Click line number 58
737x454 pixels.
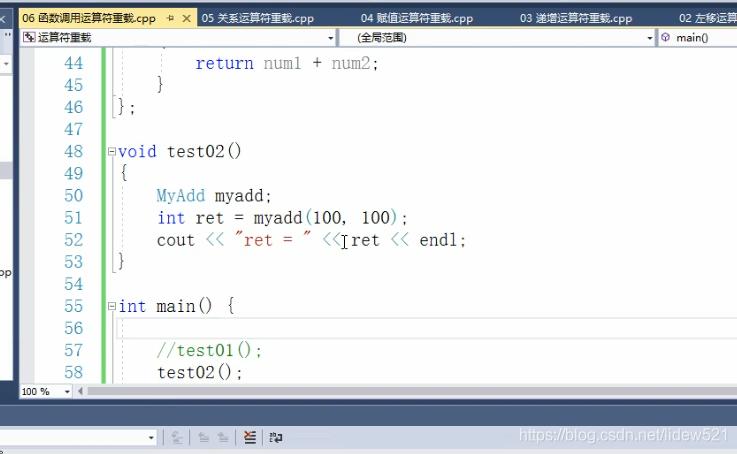coord(73,372)
